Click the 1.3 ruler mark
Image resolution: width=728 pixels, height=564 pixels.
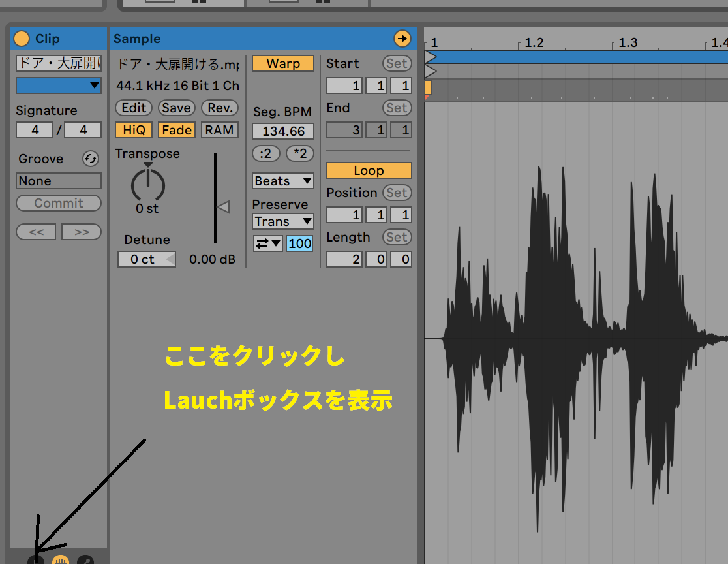[628, 42]
